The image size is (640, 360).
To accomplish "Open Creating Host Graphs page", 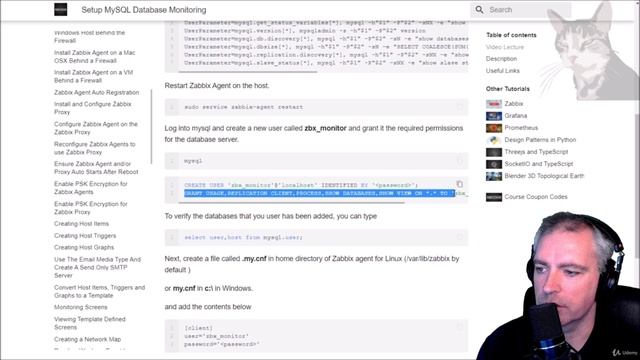I will (x=84, y=247).
